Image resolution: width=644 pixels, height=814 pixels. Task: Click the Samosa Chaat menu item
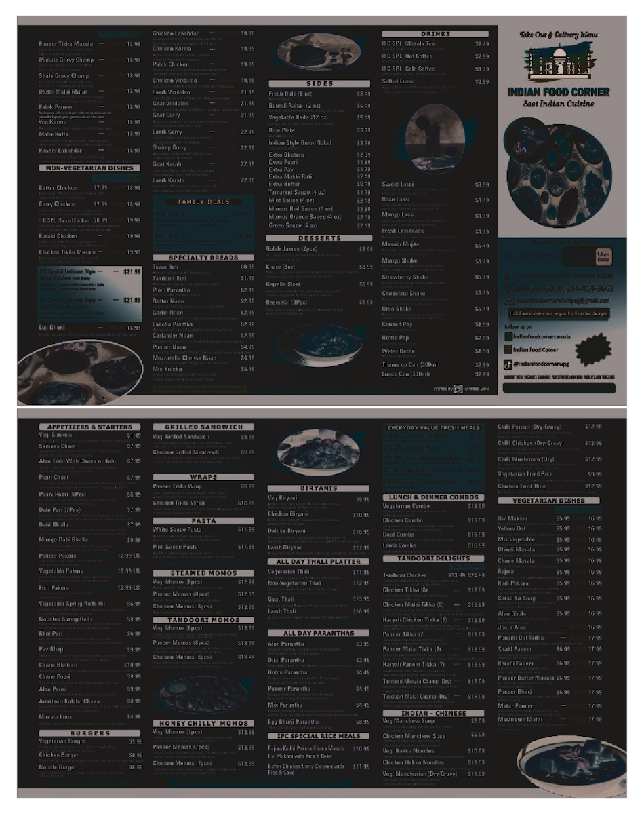pos(57,446)
